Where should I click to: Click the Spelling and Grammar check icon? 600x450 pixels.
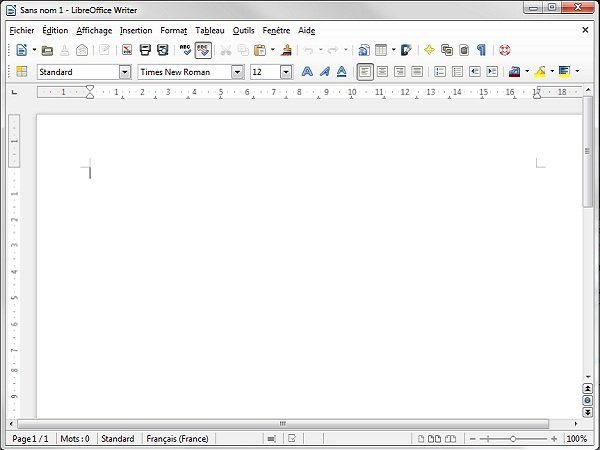coord(185,49)
